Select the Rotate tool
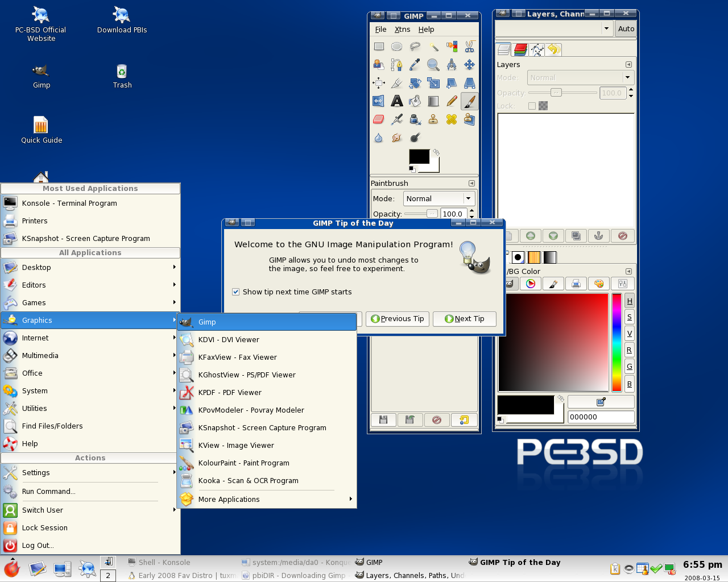This screenshot has width=728, height=582. [415, 83]
